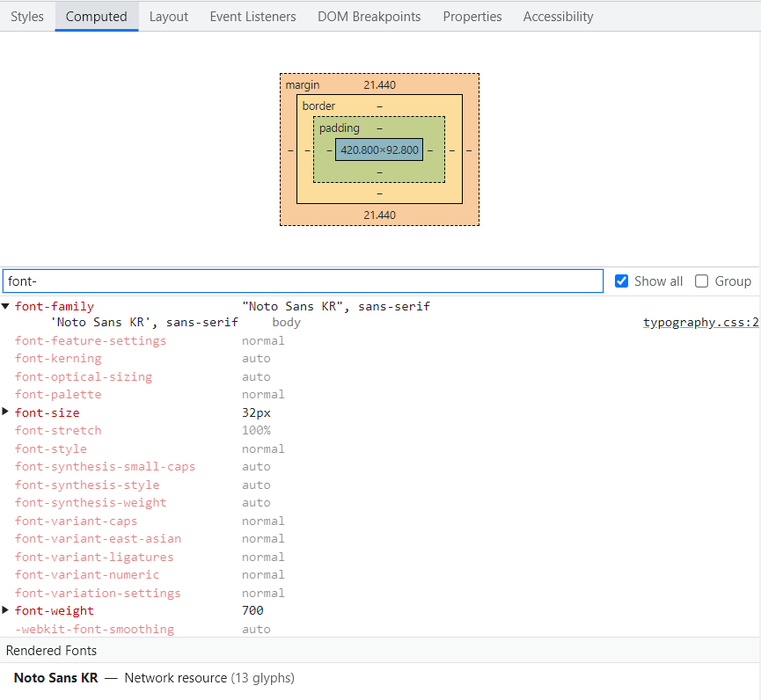Image resolution: width=761 pixels, height=700 pixels.
Task: Select the font-stretch property row
Action: click(x=58, y=431)
